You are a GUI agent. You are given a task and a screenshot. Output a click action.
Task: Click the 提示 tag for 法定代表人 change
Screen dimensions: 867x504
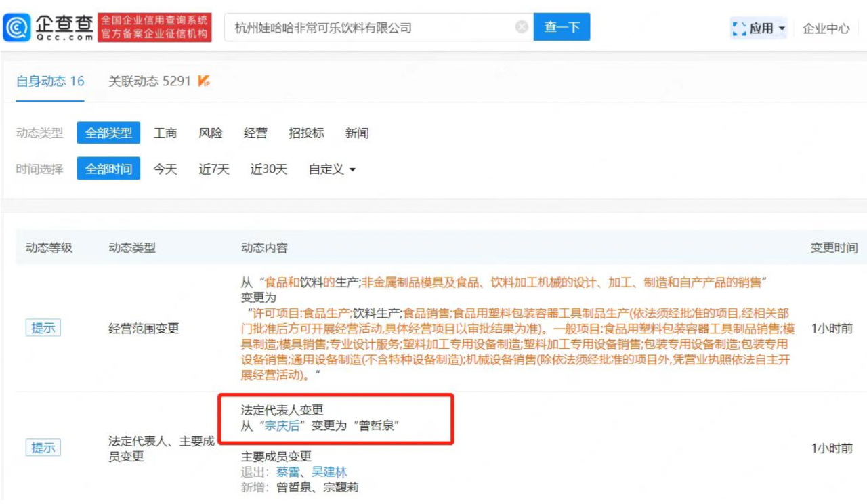43,448
